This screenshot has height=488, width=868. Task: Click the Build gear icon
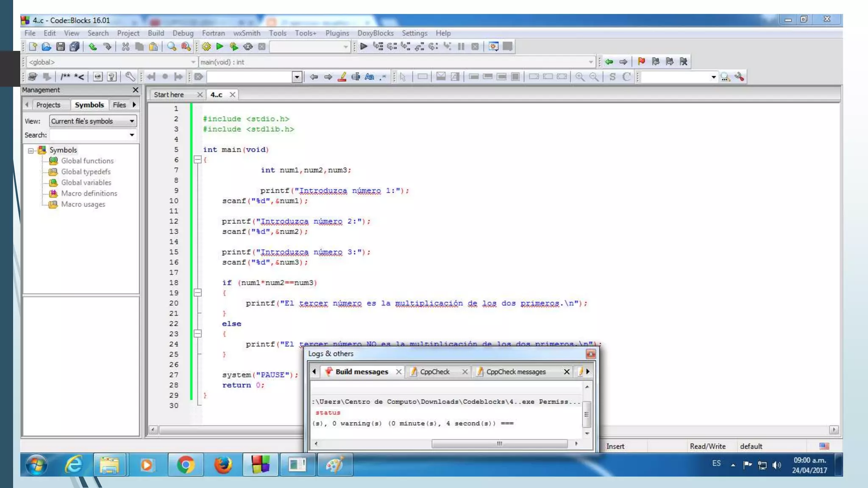[206, 47]
